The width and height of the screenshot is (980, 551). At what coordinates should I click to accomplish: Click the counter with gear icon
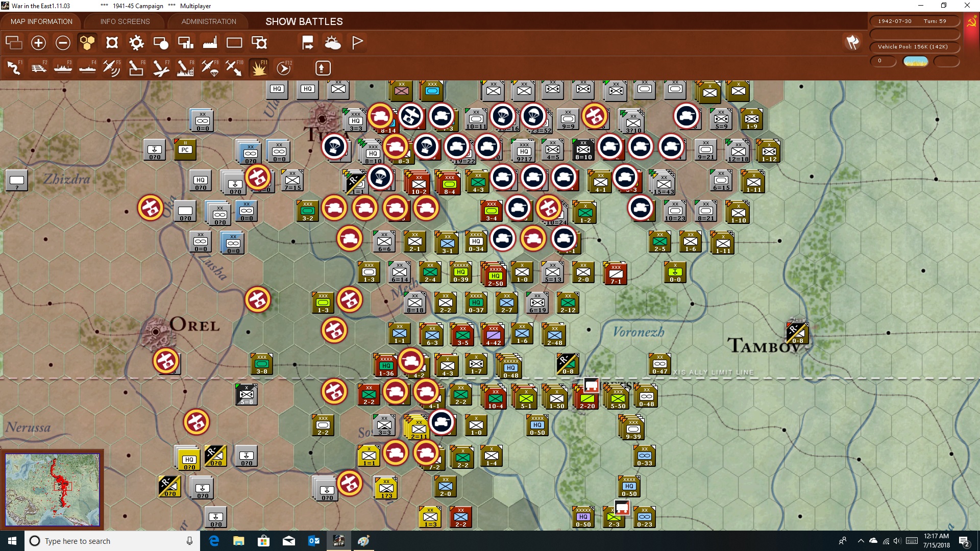pyautogui.click(x=259, y=43)
